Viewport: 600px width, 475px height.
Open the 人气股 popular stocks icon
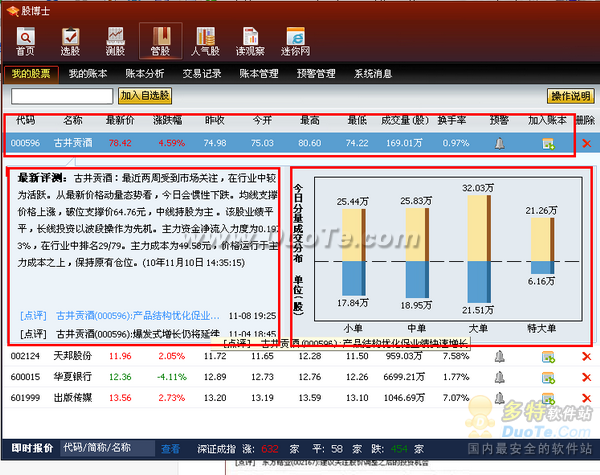click(x=205, y=41)
